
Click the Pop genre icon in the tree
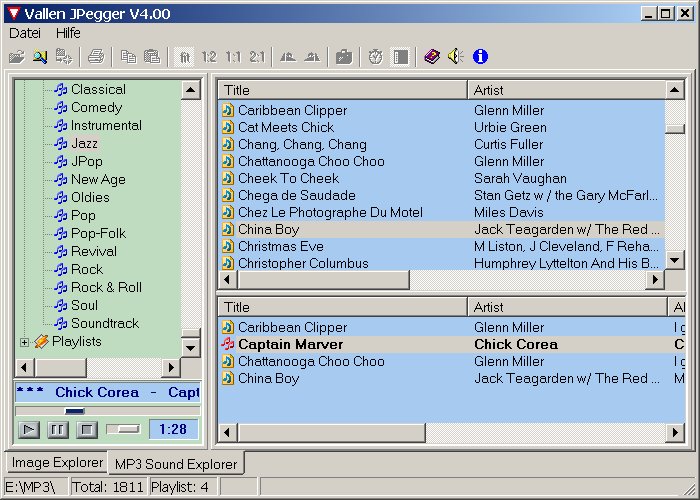pyautogui.click(x=61, y=215)
